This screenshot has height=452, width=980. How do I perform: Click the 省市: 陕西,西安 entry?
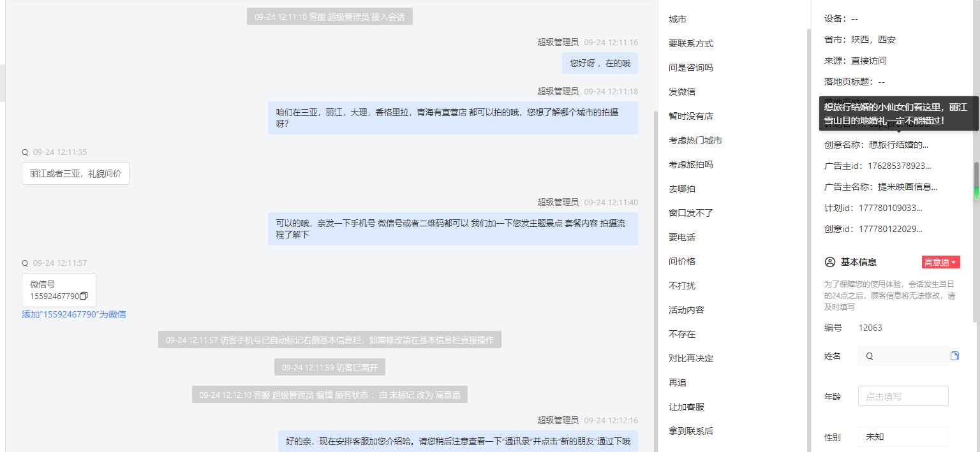pos(860,40)
